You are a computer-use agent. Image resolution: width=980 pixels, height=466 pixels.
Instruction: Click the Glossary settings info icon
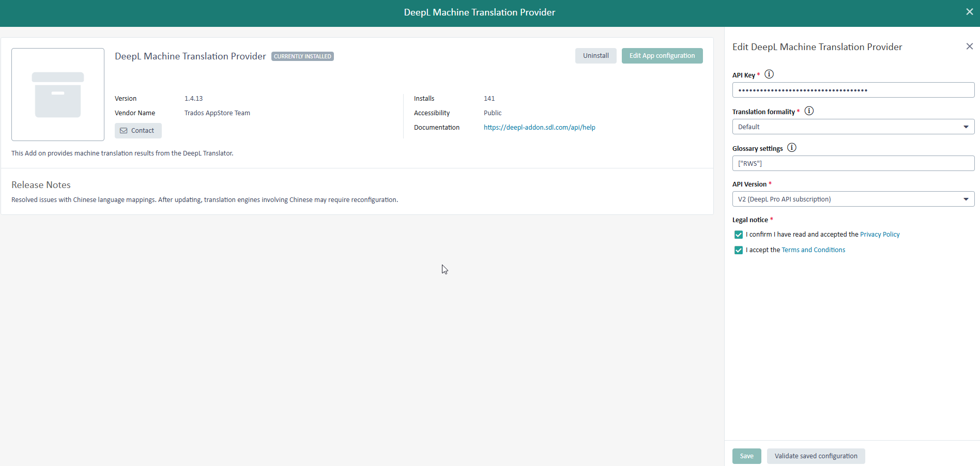pyautogui.click(x=792, y=148)
